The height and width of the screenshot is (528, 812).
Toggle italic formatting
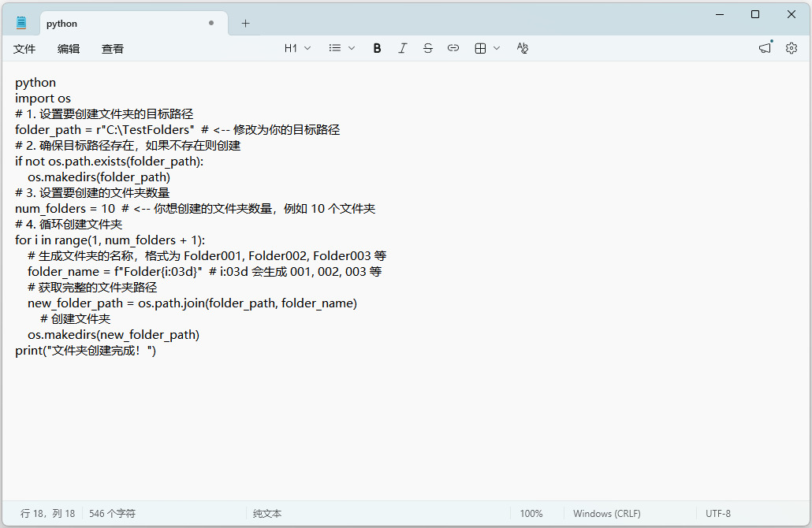402,48
